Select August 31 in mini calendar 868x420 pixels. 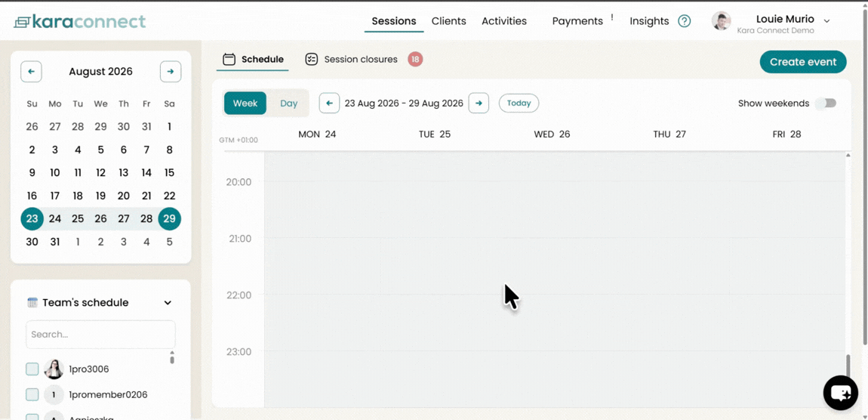point(55,242)
